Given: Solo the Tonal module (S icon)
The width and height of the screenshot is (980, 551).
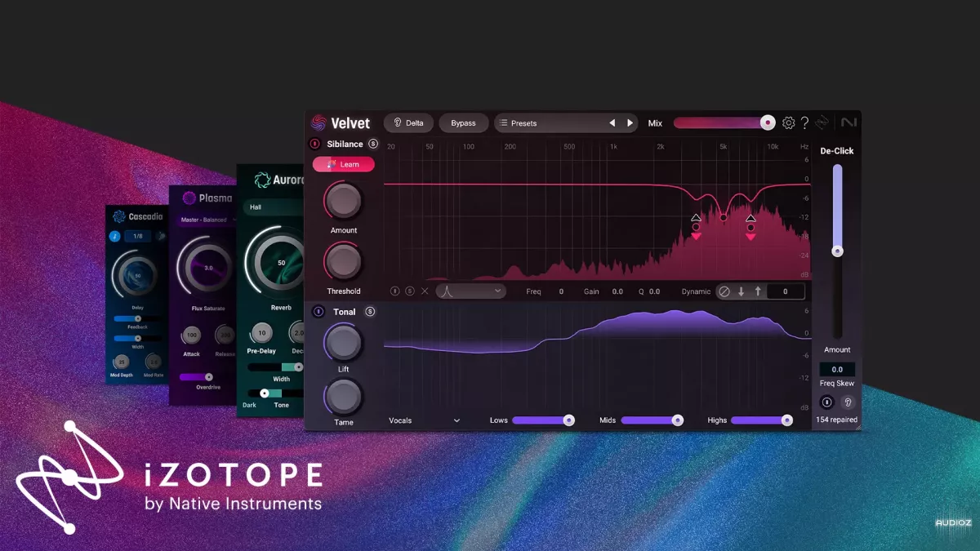Looking at the screenshot, I should [x=370, y=311].
